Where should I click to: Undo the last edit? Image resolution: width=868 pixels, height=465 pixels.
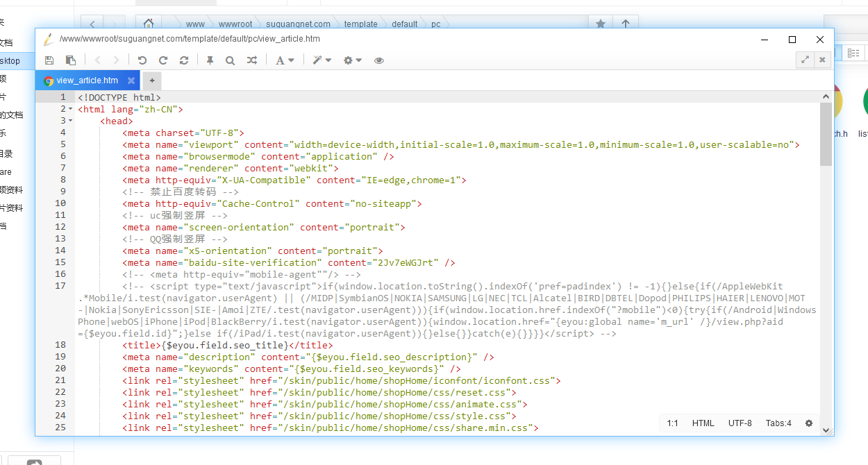click(142, 60)
